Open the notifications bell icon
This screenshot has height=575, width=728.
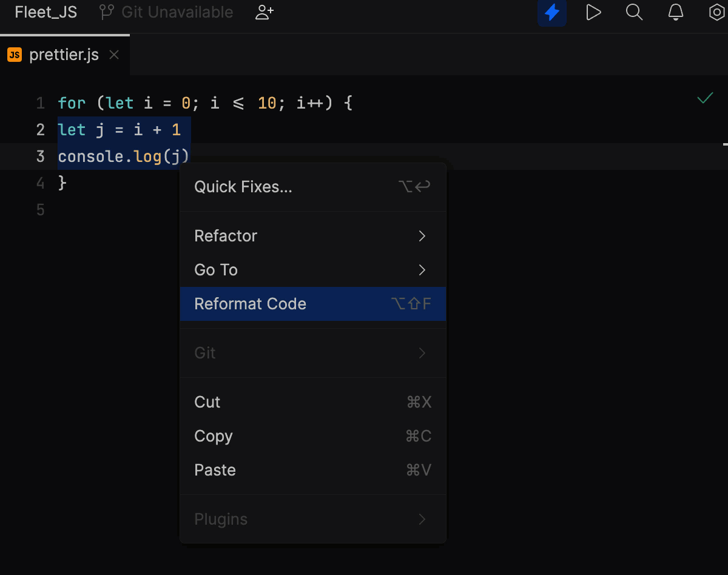pyautogui.click(x=676, y=12)
